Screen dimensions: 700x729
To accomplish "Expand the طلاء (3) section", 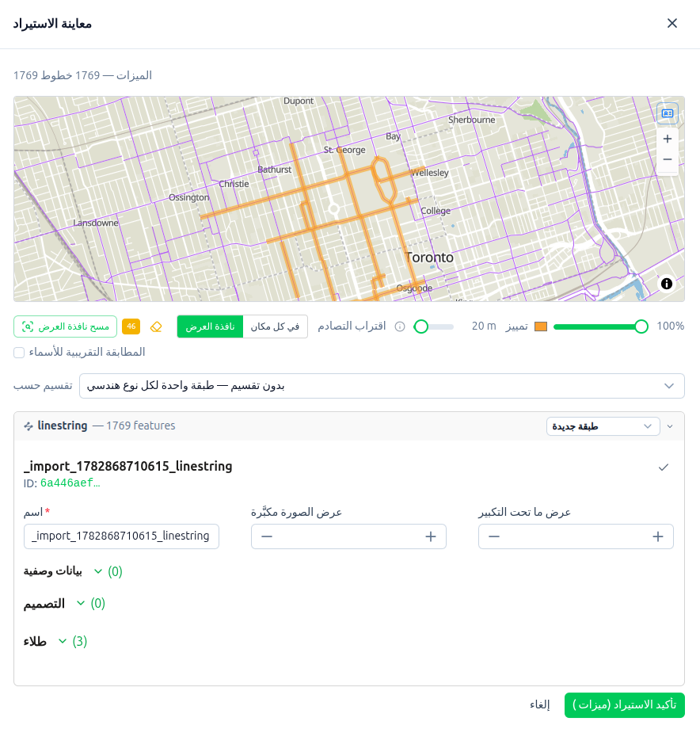I will point(55,642).
